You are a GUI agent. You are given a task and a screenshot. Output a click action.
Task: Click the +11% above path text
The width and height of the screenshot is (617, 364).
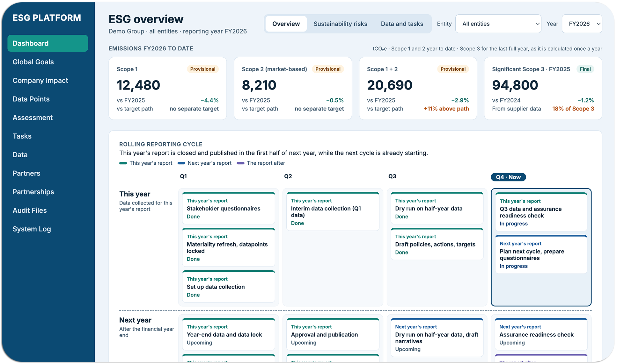(x=446, y=109)
